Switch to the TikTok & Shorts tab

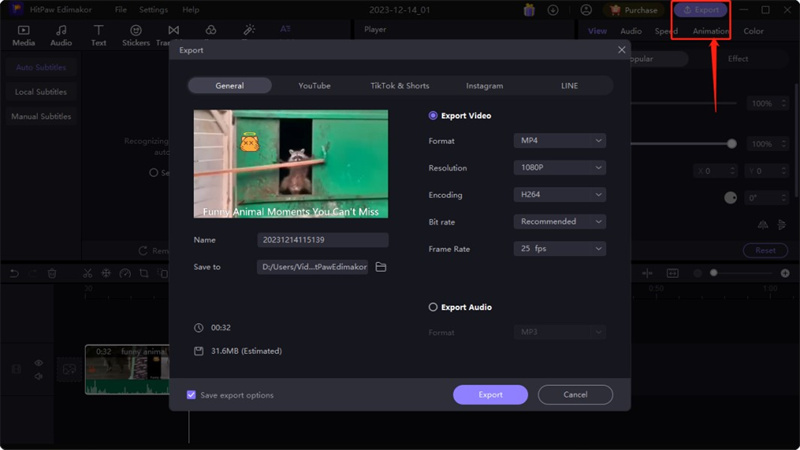(400, 86)
